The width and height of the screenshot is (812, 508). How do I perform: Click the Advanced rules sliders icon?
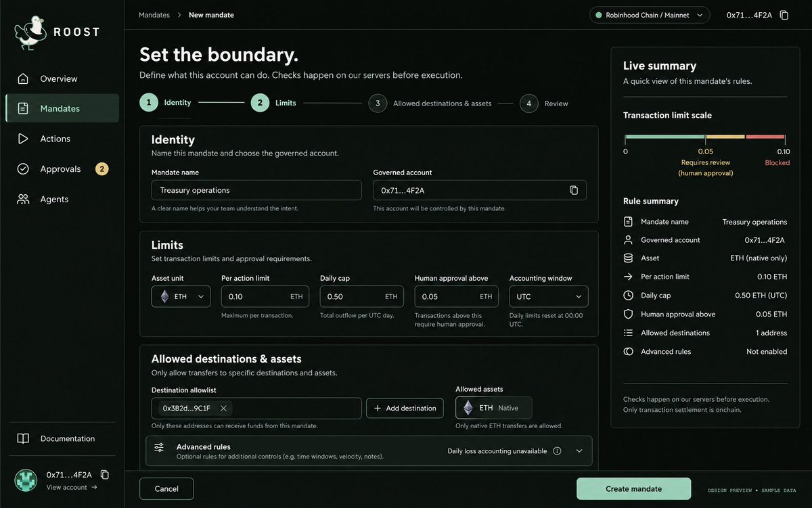(x=159, y=447)
